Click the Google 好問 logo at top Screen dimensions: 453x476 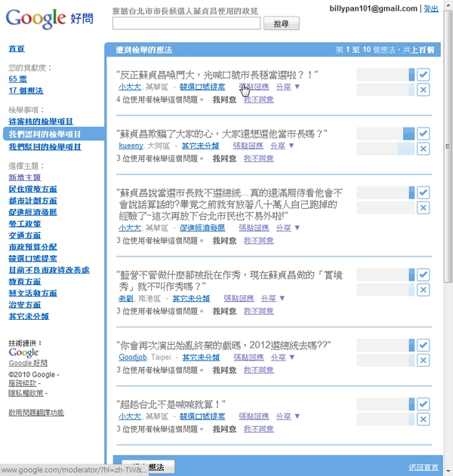[x=49, y=18]
